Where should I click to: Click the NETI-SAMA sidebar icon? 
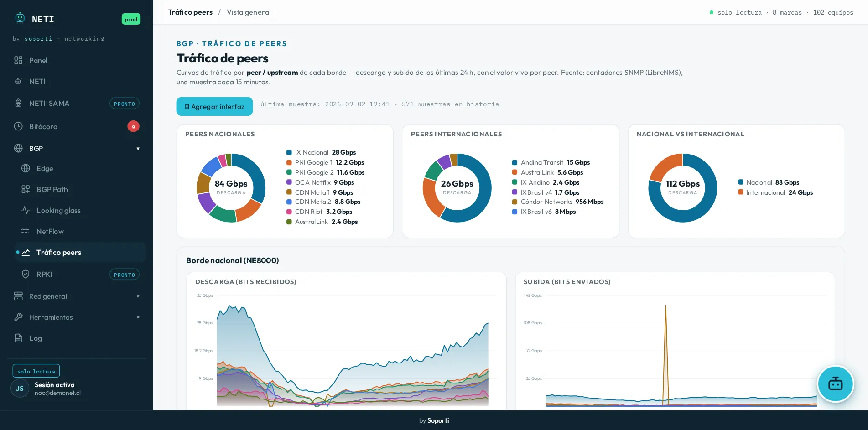click(x=18, y=103)
